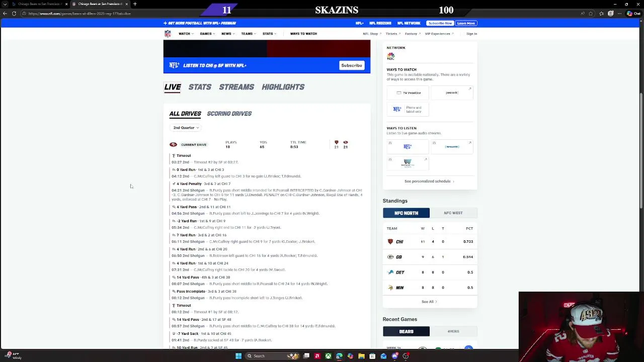Expand the Games navigation menu

(x=207, y=34)
